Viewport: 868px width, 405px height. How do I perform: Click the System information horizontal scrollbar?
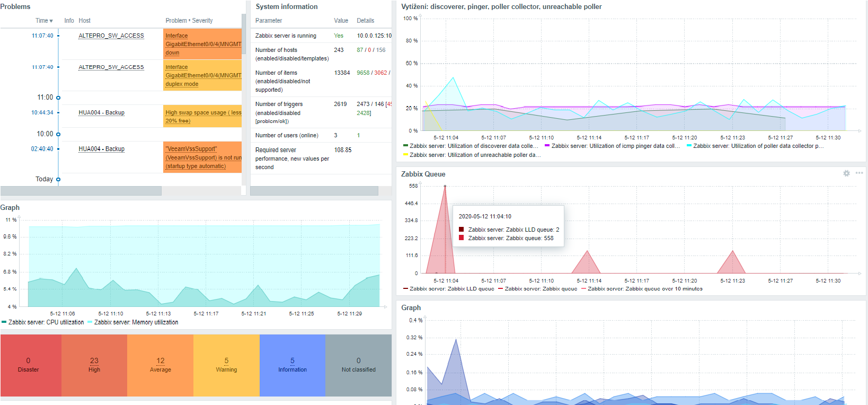point(314,191)
